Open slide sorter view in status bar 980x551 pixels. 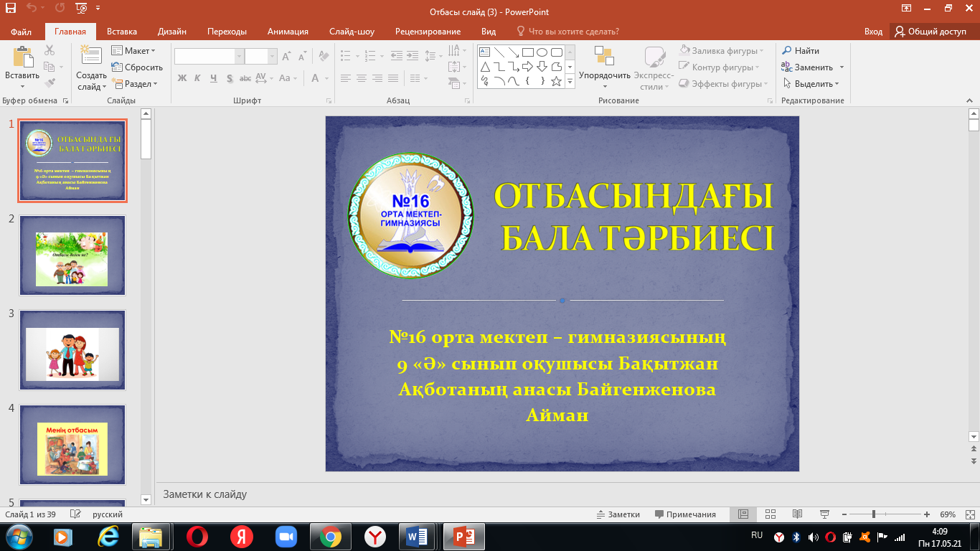(x=770, y=514)
